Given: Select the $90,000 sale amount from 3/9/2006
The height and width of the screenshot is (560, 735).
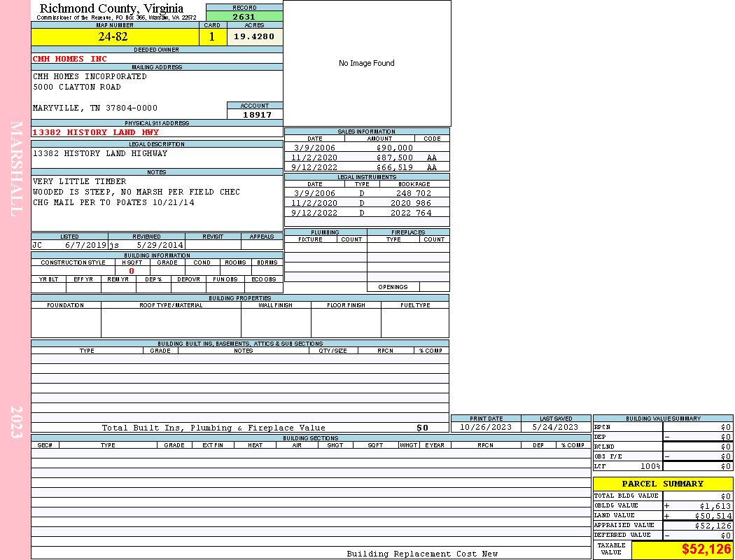Looking at the screenshot, I should click(395, 148).
